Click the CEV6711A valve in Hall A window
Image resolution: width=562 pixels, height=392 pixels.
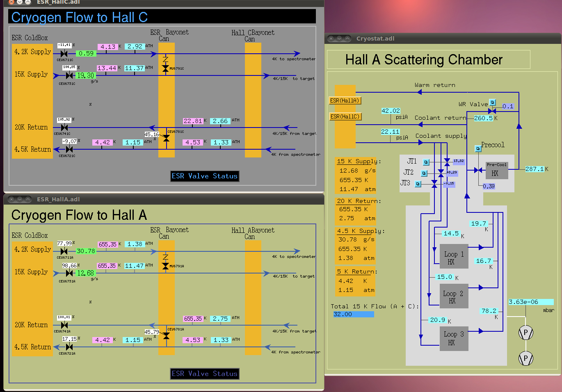(64, 251)
